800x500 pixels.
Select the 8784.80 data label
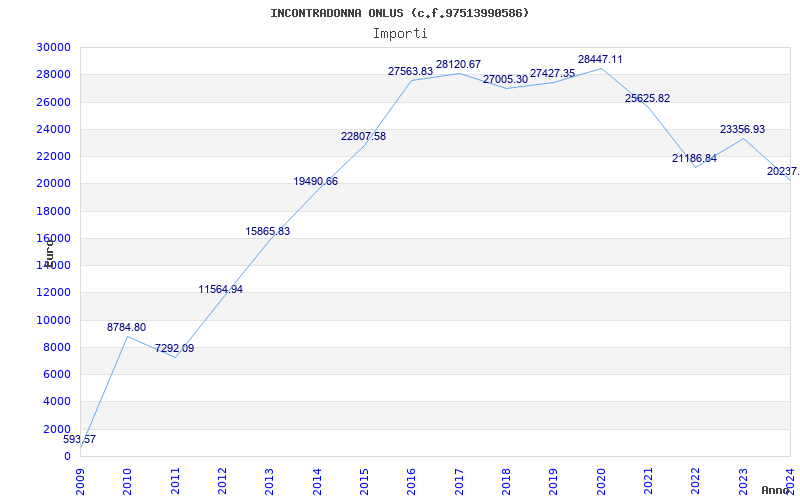[127, 328]
